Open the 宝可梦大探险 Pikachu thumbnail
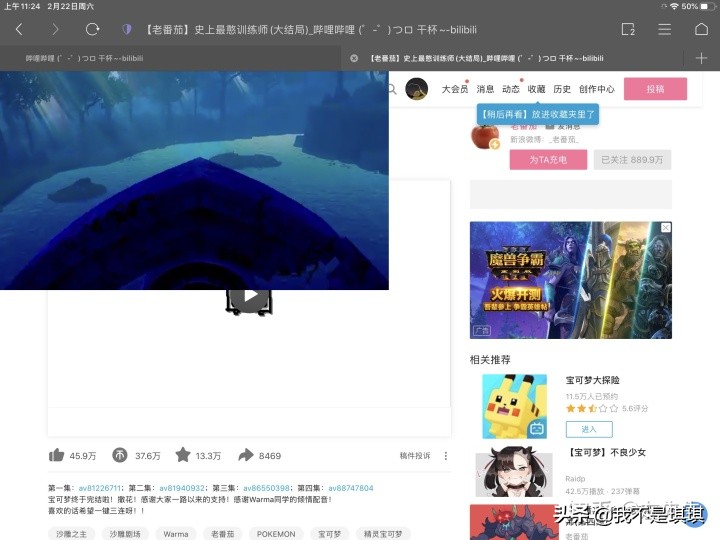 (514, 406)
